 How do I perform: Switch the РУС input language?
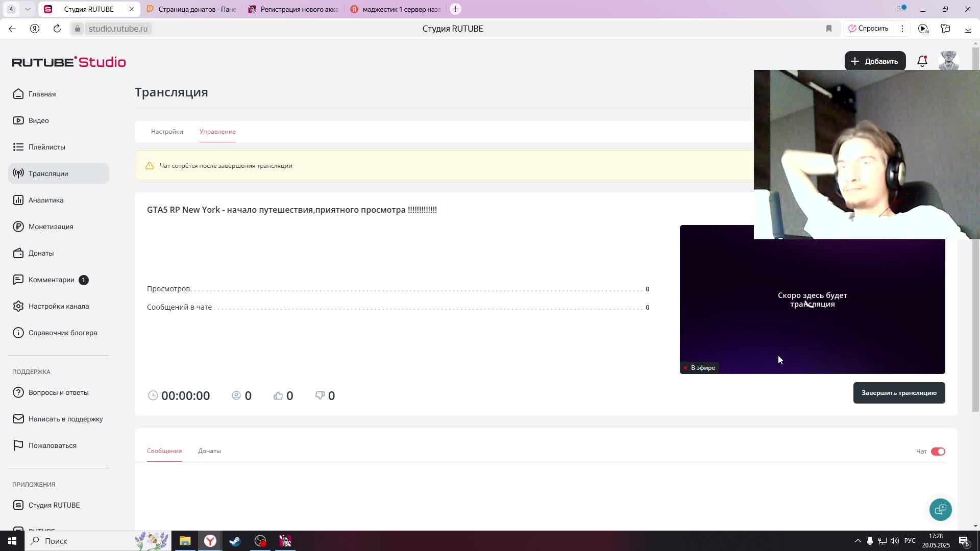[x=910, y=541]
